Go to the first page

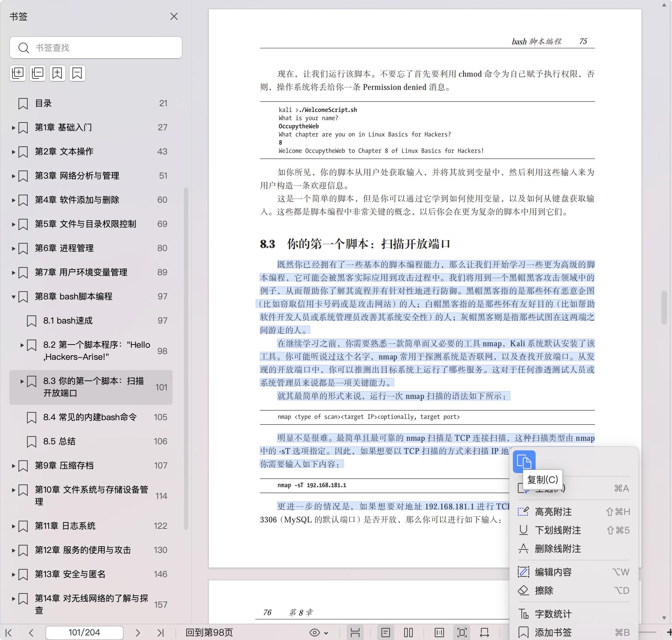point(9,633)
